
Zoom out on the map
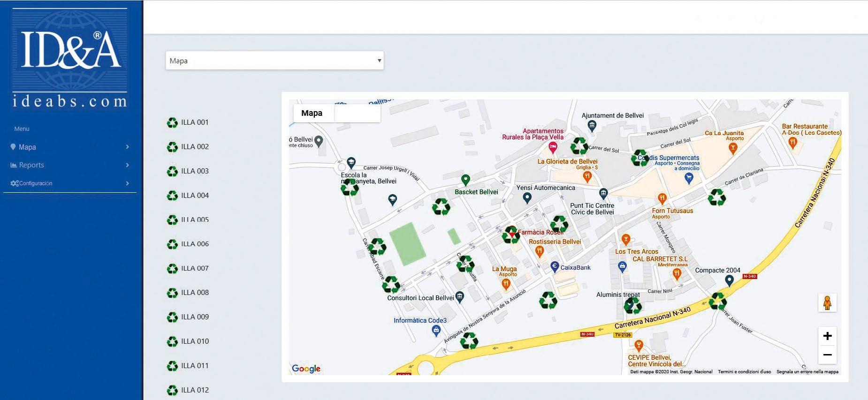click(828, 355)
